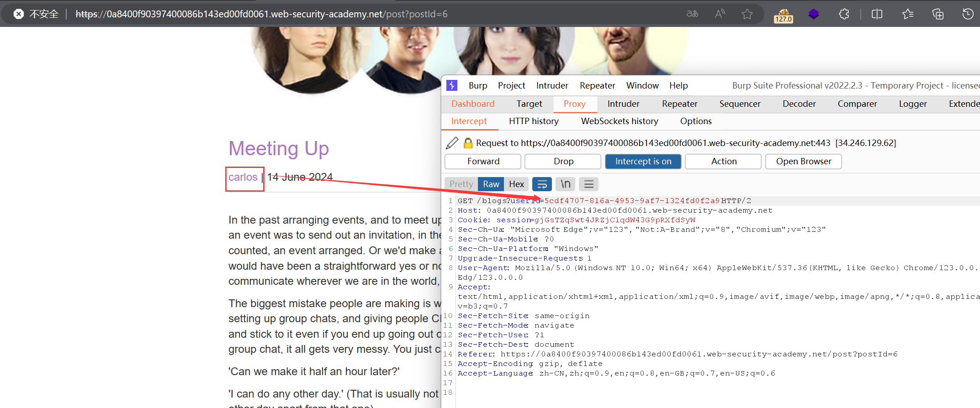Expand the hamburger editor options menu
Image resolution: width=980 pixels, height=408 pixels.
588,184
